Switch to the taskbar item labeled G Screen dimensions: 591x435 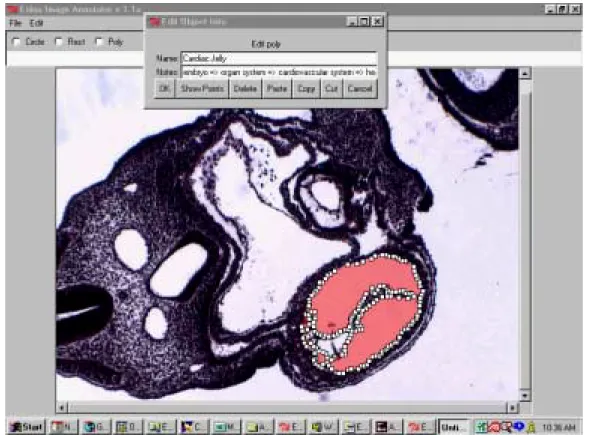click(96, 427)
